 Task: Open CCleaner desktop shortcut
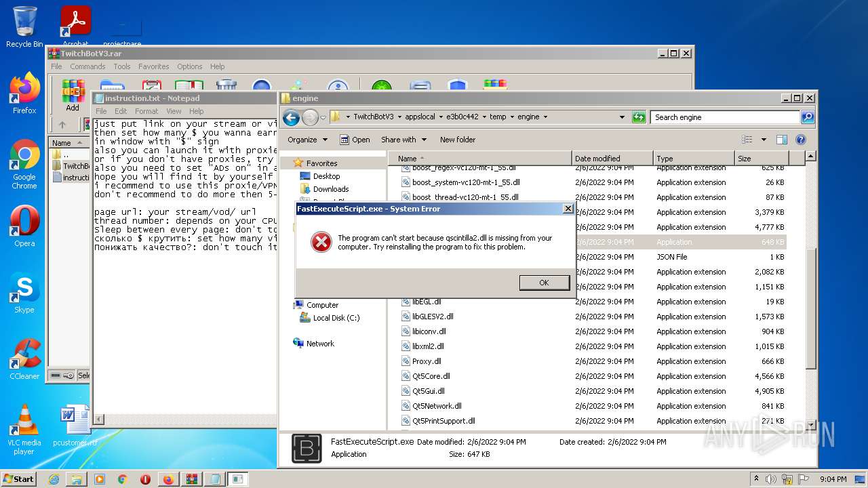point(24,360)
